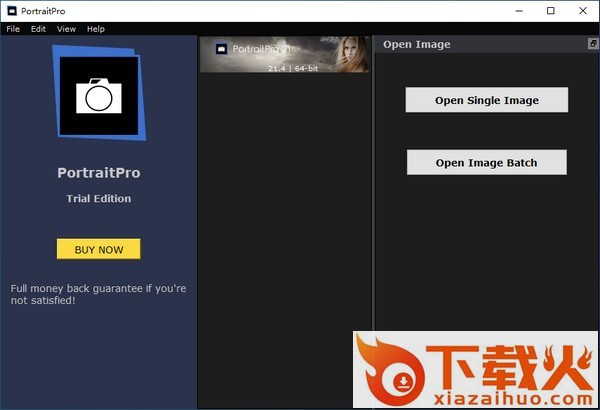
Task: Click the PortraitPro camera logo
Action: (x=99, y=93)
